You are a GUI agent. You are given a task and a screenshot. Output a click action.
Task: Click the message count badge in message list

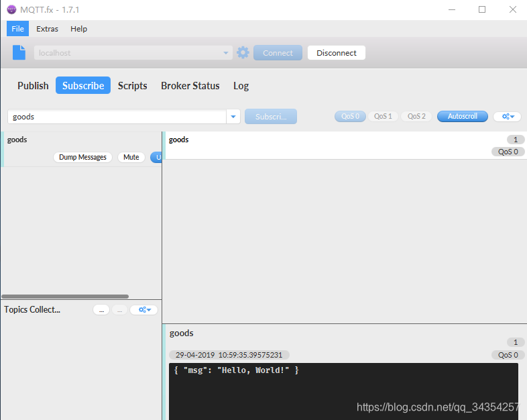click(x=516, y=140)
